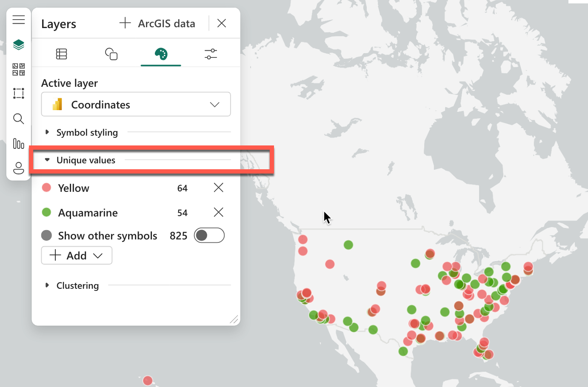
Task: Switch to the symbology shapes tab
Action: click(x=111, y=54)
